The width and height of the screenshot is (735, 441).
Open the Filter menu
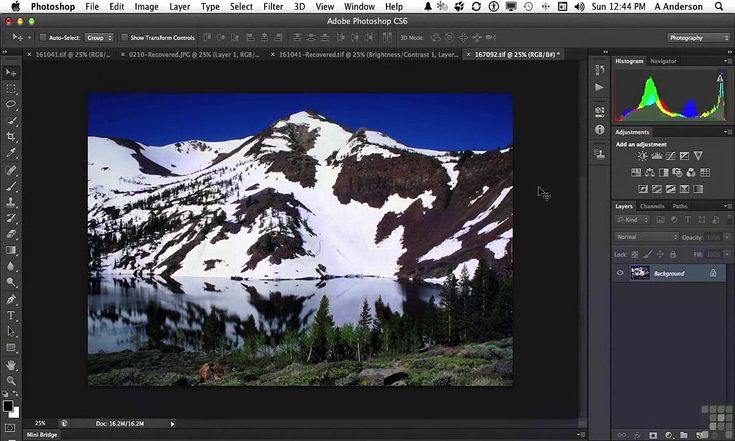coord(273,7)
